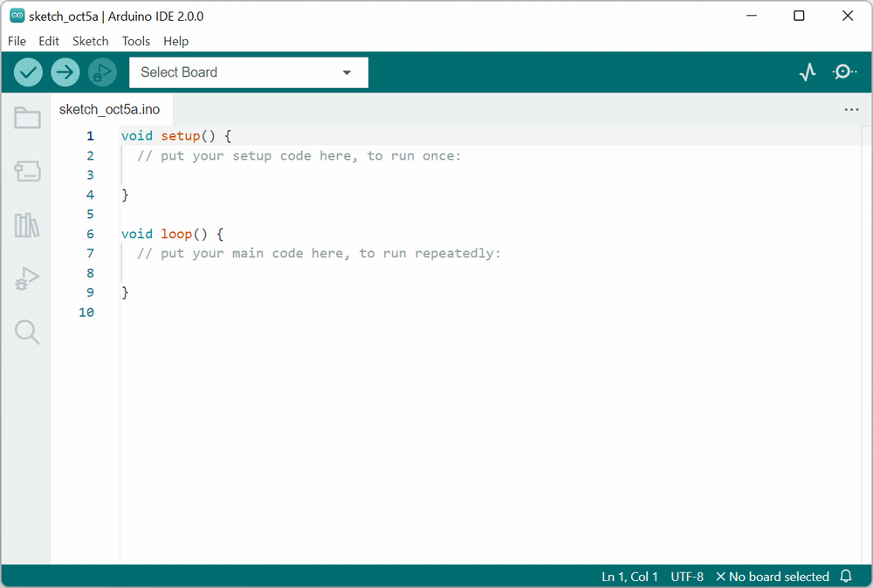Image resolution: width=873 pixels, height=588 pixels.
Task: Open the Library Manager sidebar icon
Action: [x=26, y=225]
